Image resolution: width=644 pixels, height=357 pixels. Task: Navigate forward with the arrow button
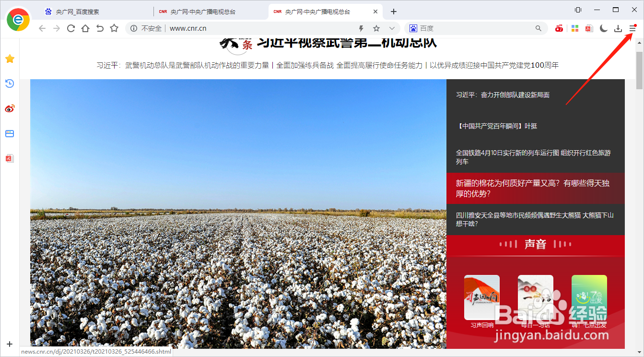(x=57, y=28)
